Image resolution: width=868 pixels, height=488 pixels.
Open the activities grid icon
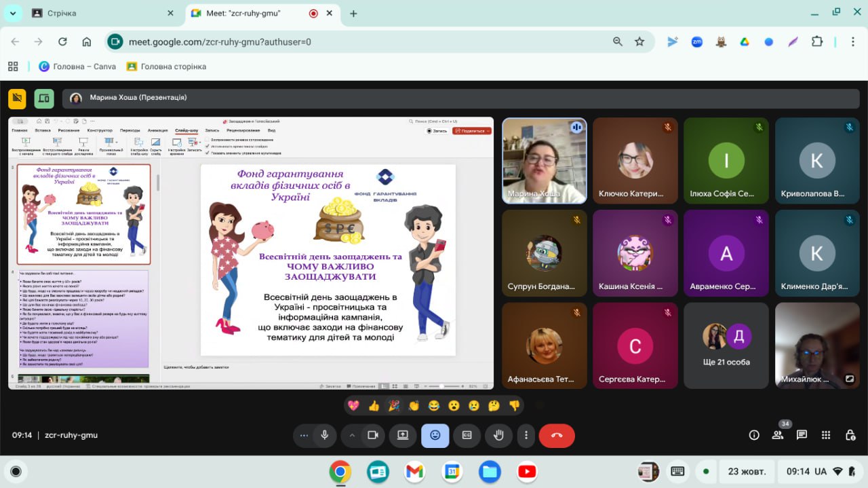[x=826, y=435]
